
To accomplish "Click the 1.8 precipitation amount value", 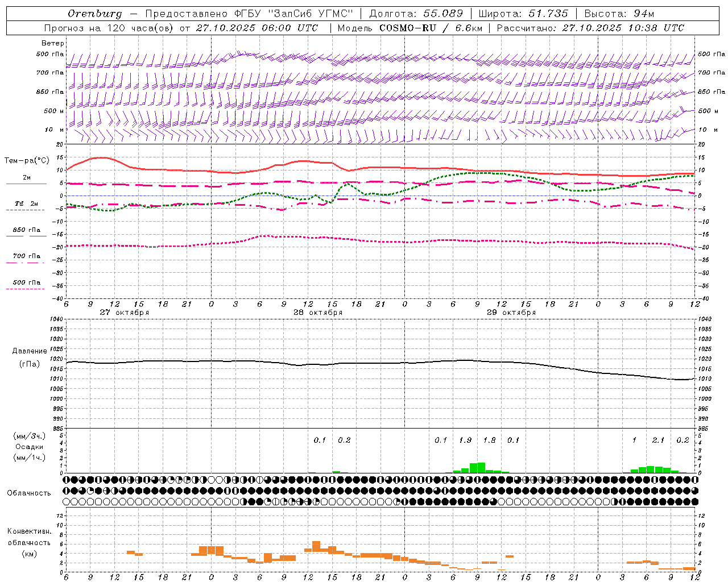I will coord(489,440).
